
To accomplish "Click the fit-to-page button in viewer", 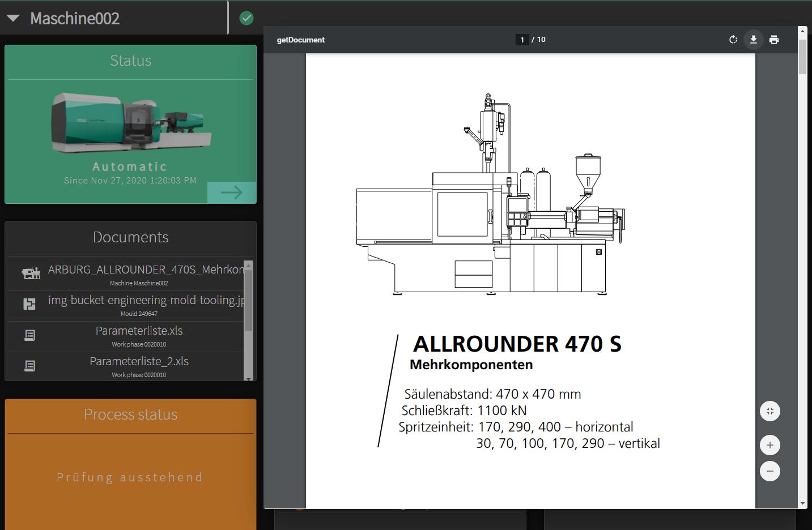I will 770,411.
